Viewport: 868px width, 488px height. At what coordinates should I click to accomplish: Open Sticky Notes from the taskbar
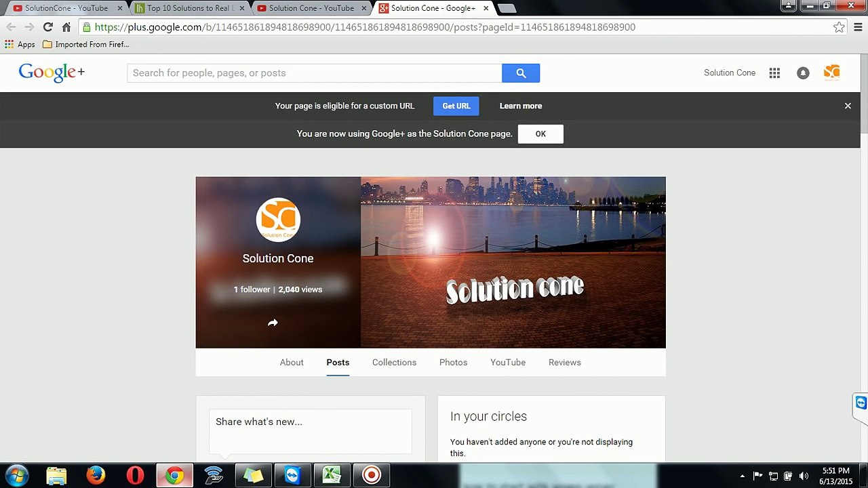253,475
